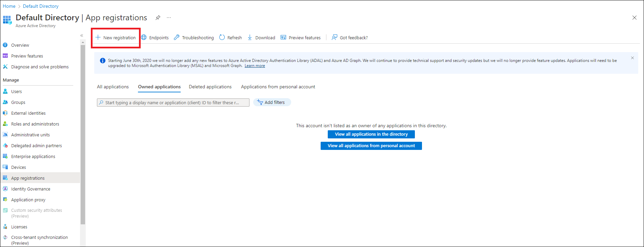Click the New registration plus icon
Viewport: 644px width, 247px height.
point(98,38)
